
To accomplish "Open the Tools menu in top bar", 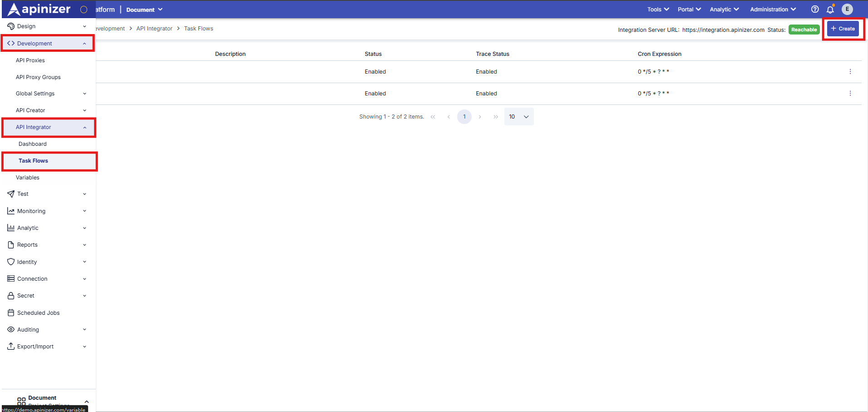I will (658, 10).
